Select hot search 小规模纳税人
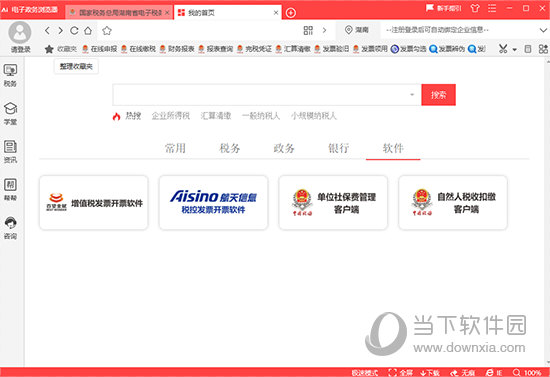Image resolution: width=550 pixels, height=377 pixels. pos(314,116)
